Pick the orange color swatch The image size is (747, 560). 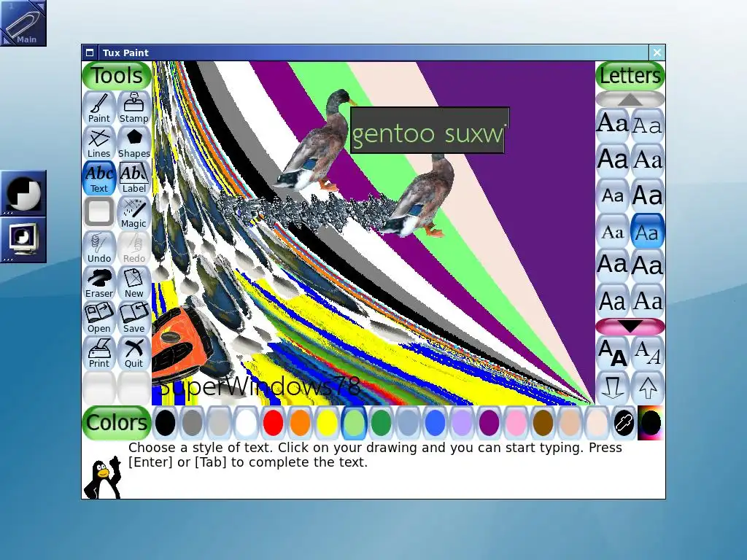click(300, 423)
